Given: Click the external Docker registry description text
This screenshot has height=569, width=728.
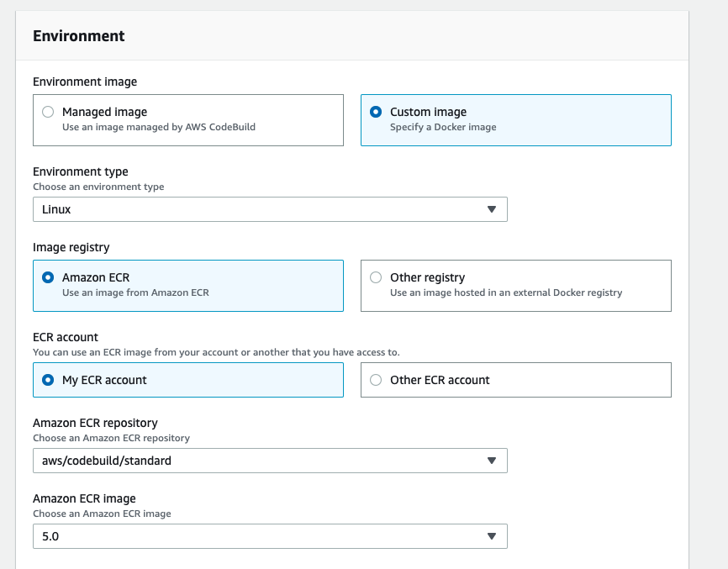Looking at the screenshot, I should [506, 293].
